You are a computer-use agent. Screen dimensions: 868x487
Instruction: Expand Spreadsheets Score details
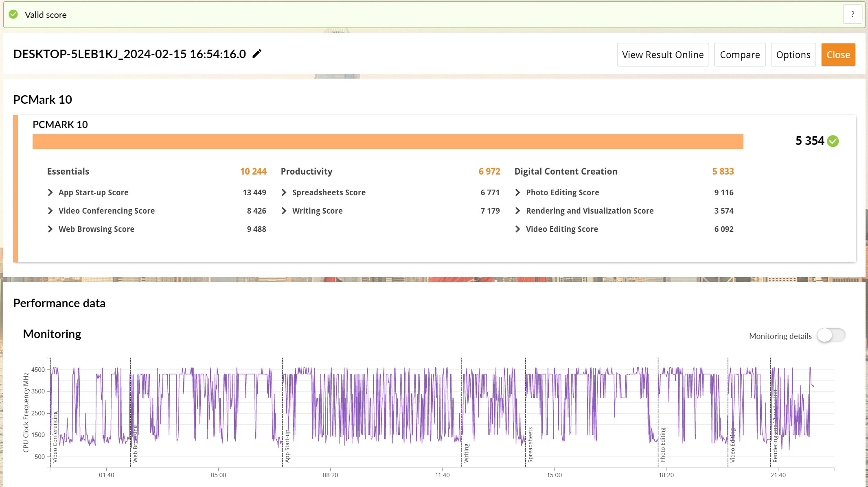[284, 192]
